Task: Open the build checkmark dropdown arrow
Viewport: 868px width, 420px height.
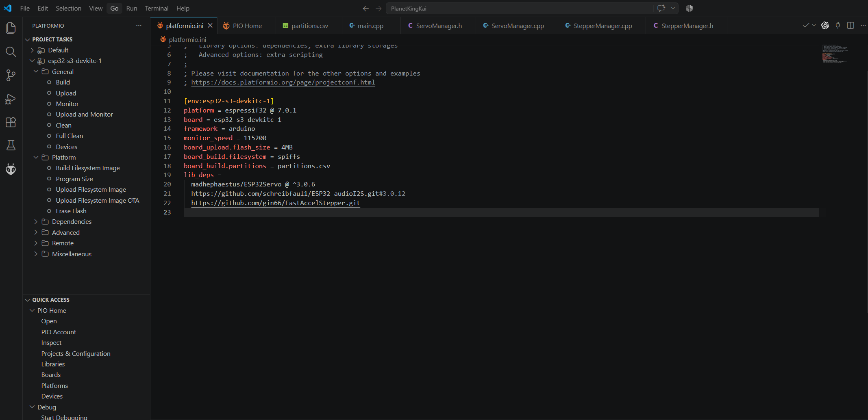Action: coord(814,25)
